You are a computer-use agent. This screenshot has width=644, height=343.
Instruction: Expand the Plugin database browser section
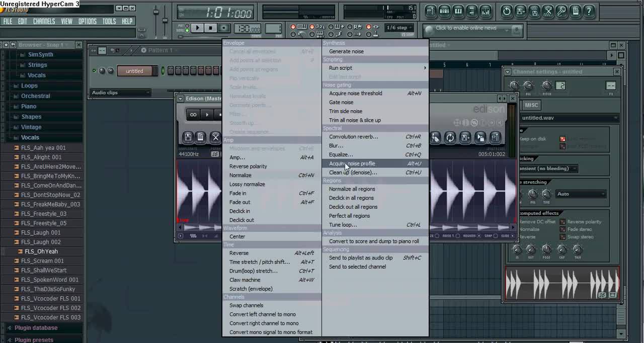[36, 328]
